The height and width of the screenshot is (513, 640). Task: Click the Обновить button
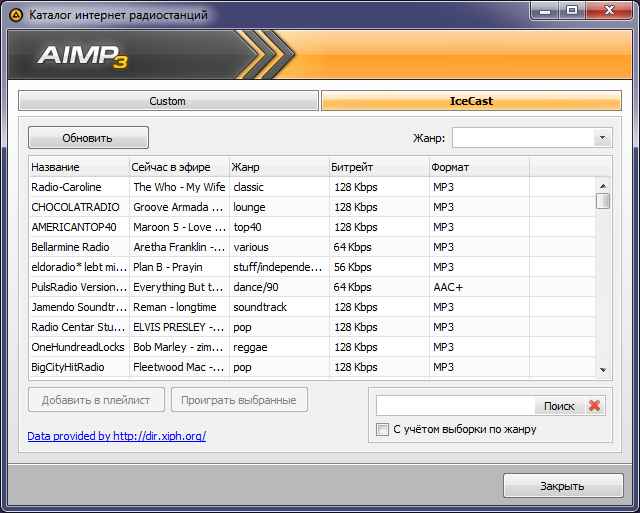(88, 138)
